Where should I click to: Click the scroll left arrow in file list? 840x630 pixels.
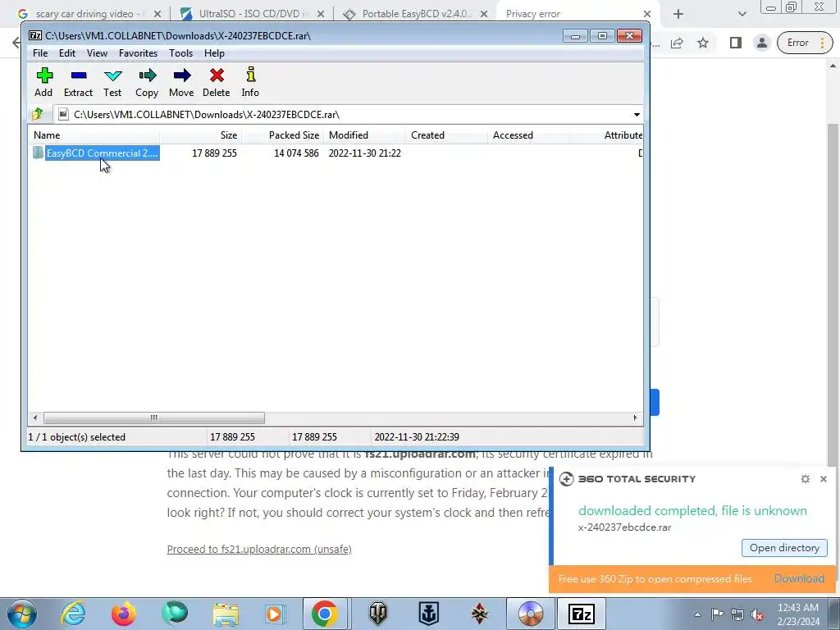point(35,418)
